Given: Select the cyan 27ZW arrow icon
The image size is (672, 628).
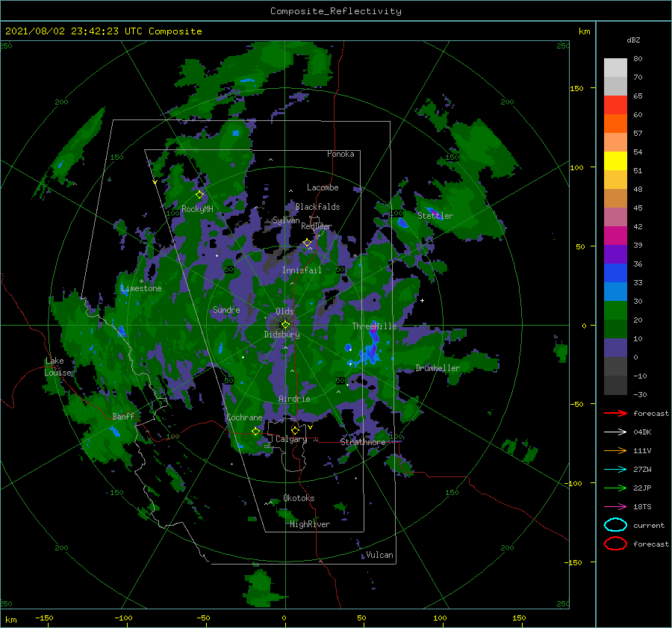Looking at the screenshot, I should [615, 470].
